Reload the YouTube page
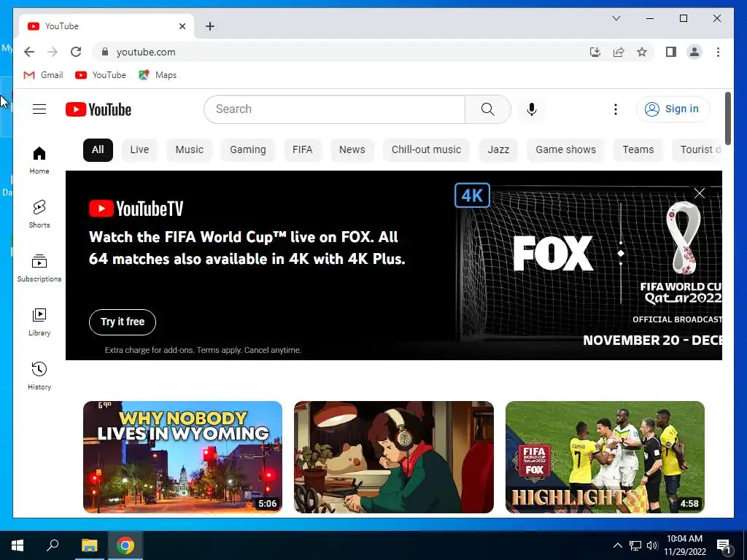 76,52
